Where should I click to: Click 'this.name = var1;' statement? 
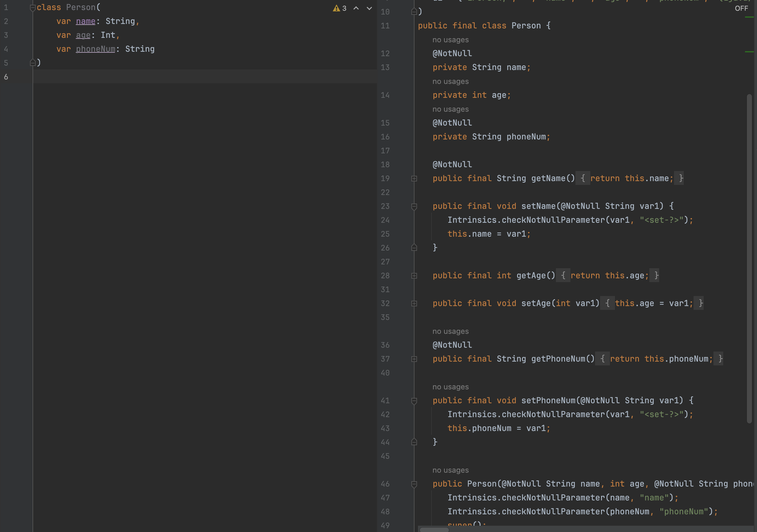489,234
